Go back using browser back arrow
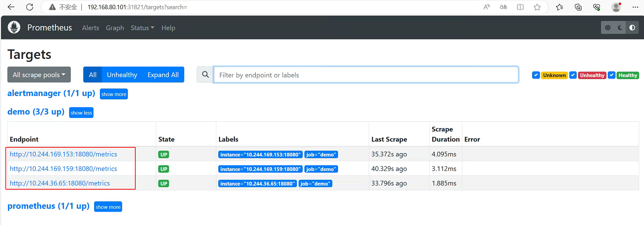 pos(11,7)
